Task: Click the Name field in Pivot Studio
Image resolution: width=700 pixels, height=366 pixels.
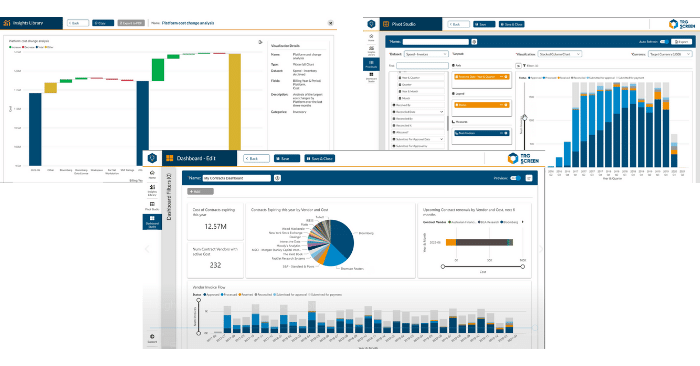Action: [435, 42]
